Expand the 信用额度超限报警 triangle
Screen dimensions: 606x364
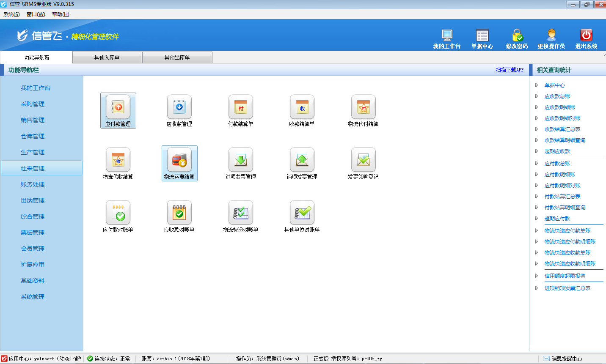(x=537, y=276)
